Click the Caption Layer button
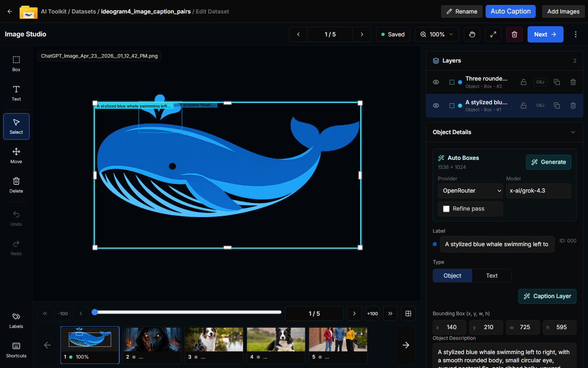This screenshot has width=588, height=368. pos(548,296)
